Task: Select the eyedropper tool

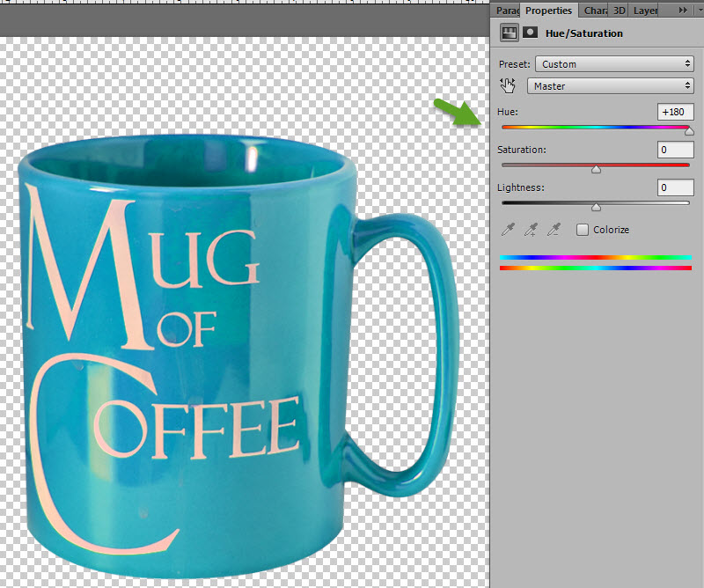Action: tap(508, 230)
